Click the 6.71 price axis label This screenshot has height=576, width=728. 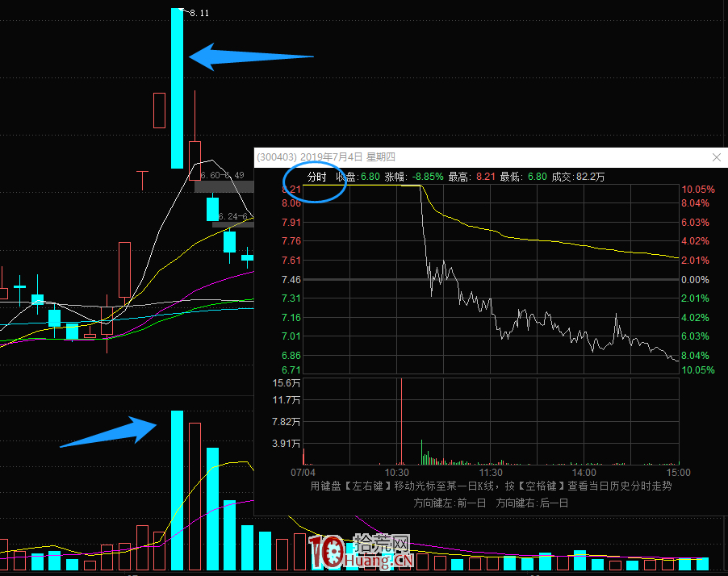point(291,370)
